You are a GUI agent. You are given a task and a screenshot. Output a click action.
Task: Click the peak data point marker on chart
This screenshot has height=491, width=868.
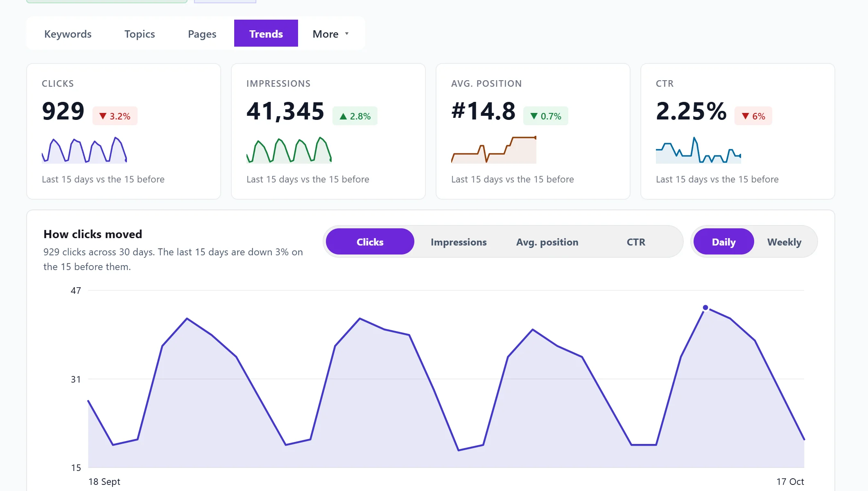click(705, 308)
